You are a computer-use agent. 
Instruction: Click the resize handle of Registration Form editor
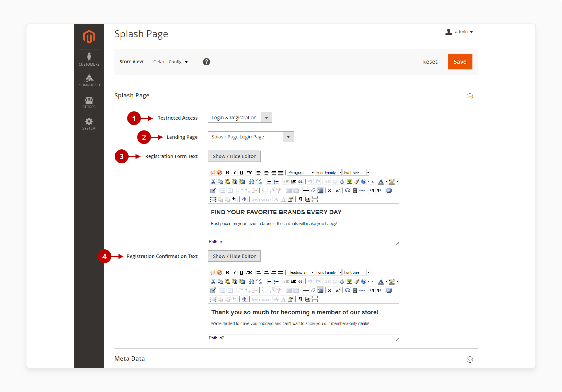397,243
